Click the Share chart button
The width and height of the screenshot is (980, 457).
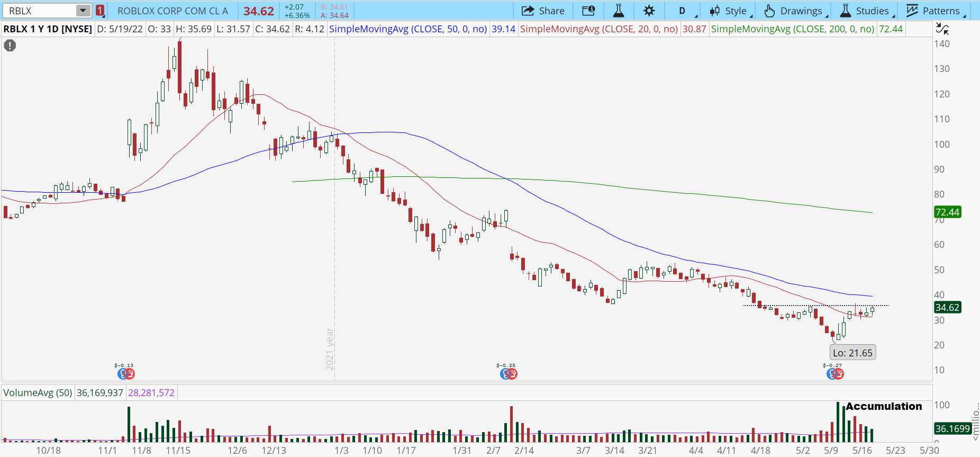click(543, 11)
